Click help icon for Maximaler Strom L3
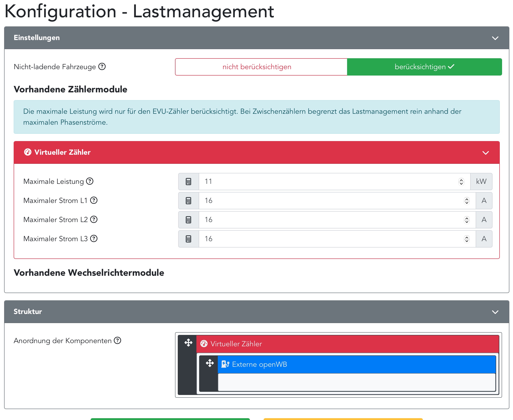Image resolution: width=513 pixels, height=420 pixels. click(x=94, y=238)
